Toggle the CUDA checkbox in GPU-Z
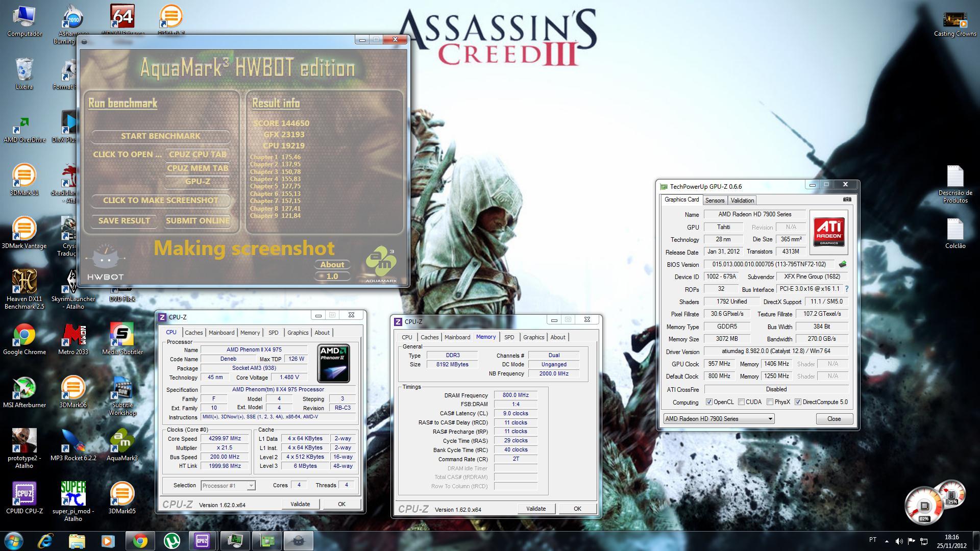Image resolution: width=980 pixels, height=551 pixels. (741, 402)
